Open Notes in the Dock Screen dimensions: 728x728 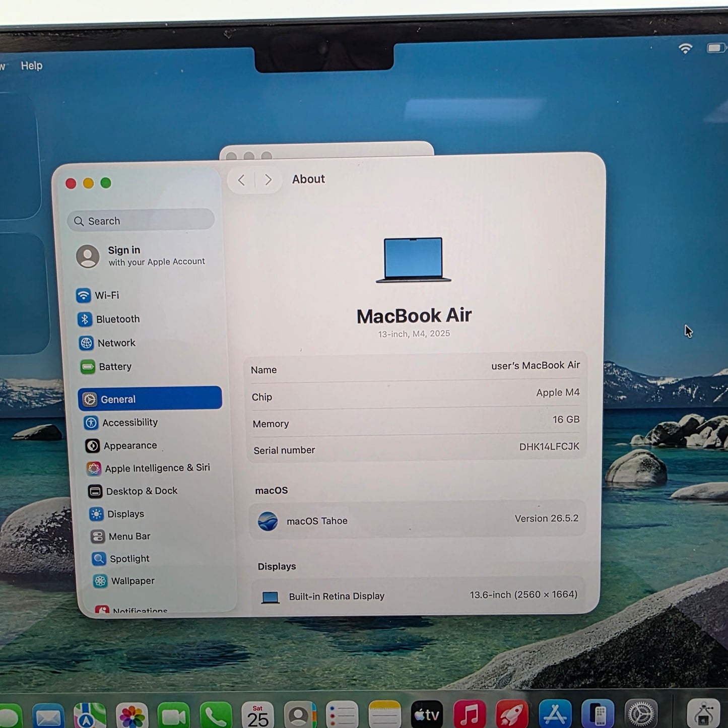pyautogui.click(x=384, y=715)
